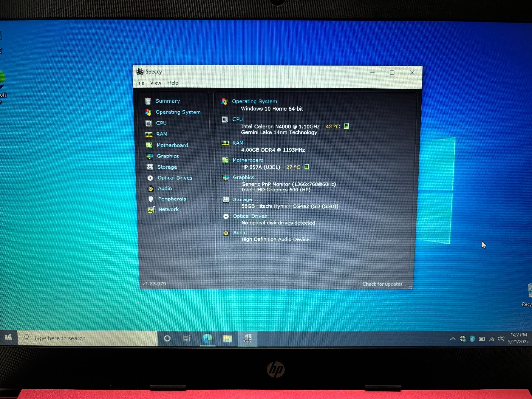Click the v1.33.079 version label
This screenshot has height=399, width=532.
coord(154,284)
